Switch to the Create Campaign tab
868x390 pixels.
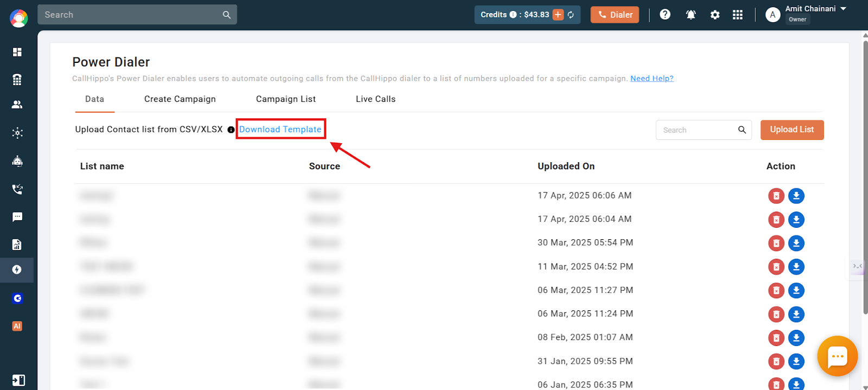click(x=180, y=99)
